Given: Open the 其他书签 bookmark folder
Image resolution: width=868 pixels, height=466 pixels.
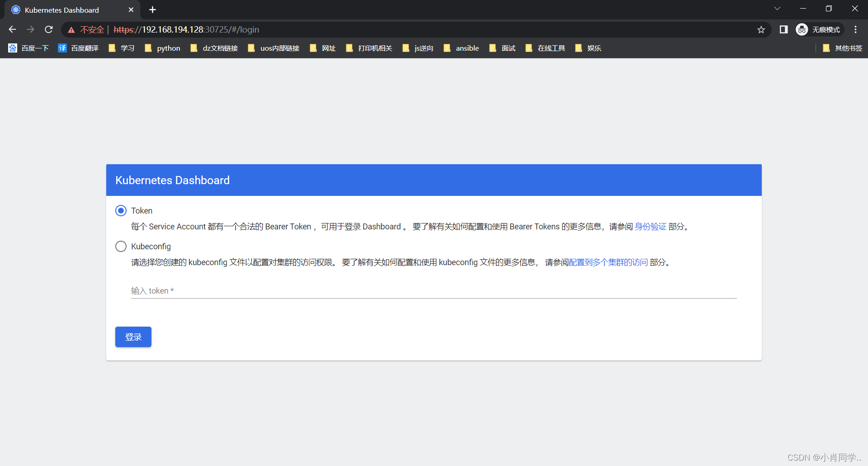Looking at the screenshot, I should (843, 48).
